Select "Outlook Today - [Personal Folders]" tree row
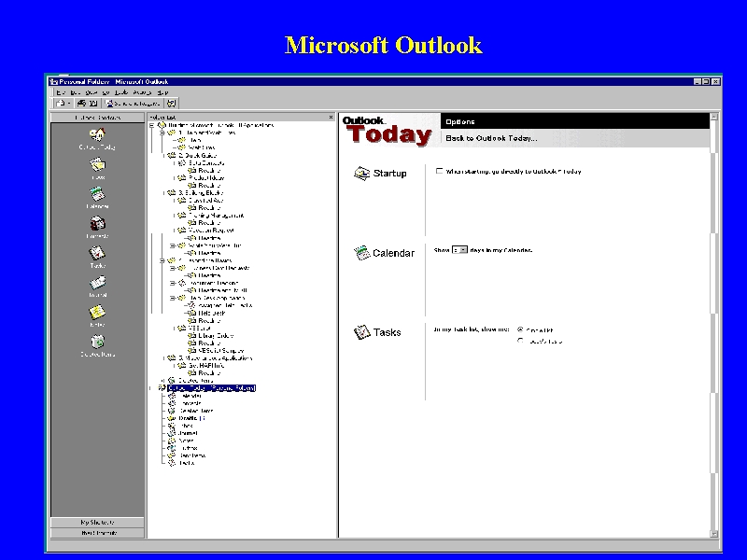Image resolution: width=747 pixels, height=560 pixels. pos(212,388)
